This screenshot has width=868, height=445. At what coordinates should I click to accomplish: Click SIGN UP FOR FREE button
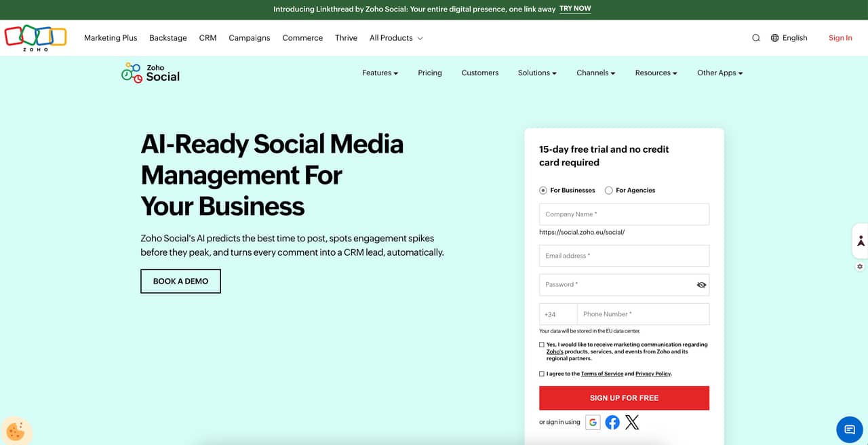click(624, 398)
